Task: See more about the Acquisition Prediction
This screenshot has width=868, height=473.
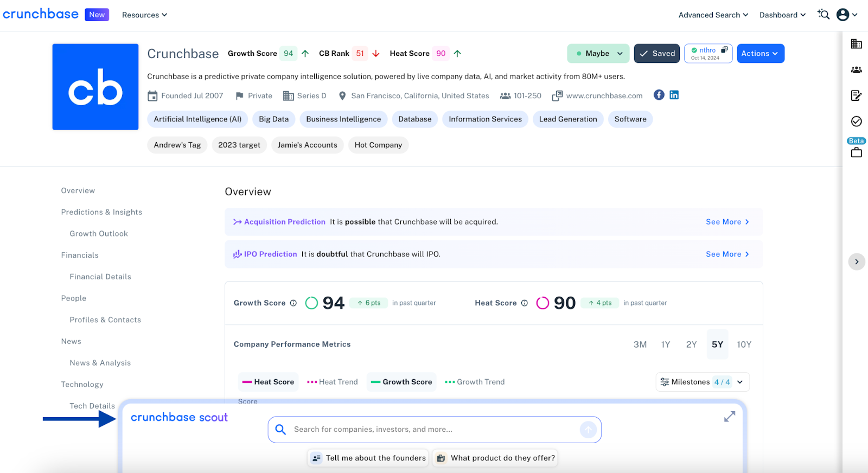Action: [x=727, y=222]
